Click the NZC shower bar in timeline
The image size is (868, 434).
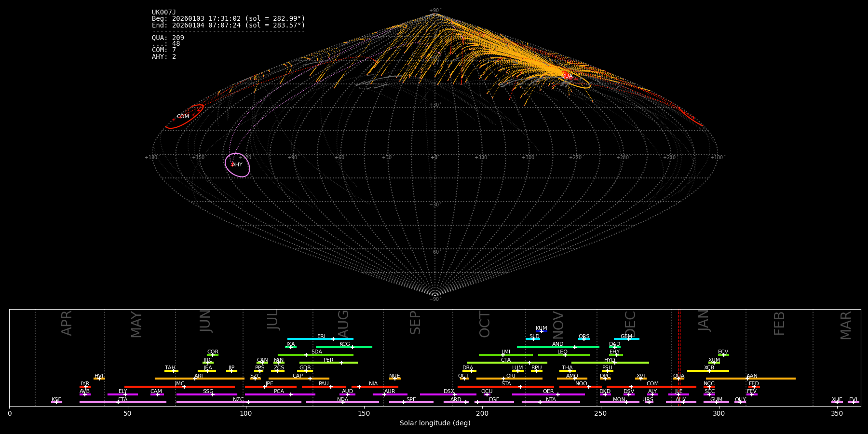coord(239,402)
